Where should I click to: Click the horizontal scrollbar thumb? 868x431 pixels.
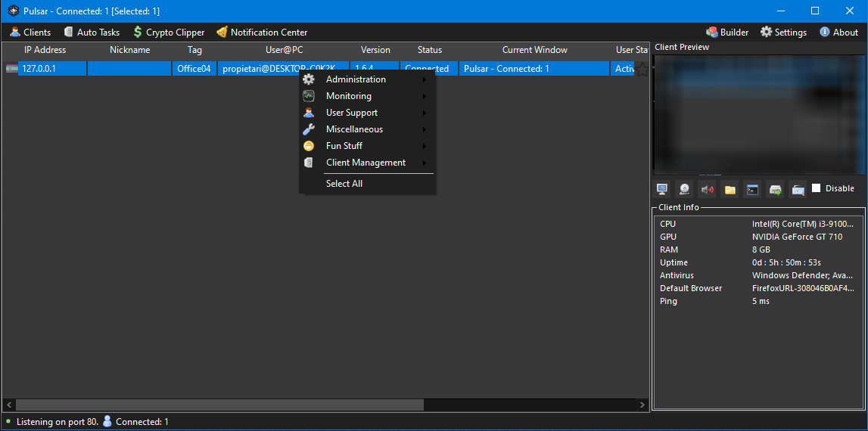click(219, 405)
